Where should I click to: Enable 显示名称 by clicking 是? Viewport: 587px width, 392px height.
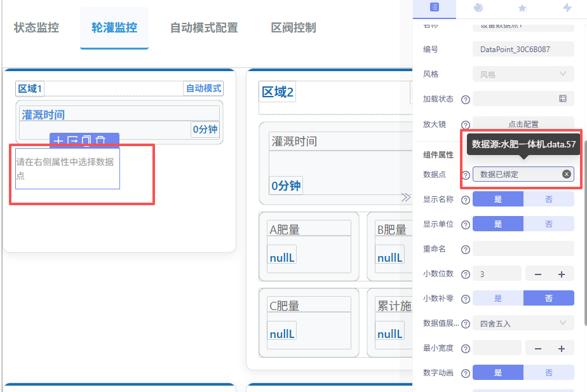point(497,199)
